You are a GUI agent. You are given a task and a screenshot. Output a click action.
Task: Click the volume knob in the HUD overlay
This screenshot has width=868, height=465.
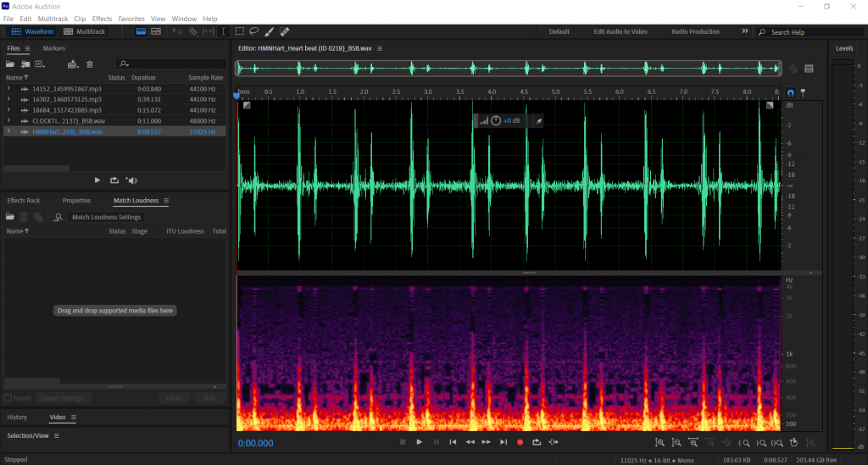pyautogui.click(x=496, y=121)
